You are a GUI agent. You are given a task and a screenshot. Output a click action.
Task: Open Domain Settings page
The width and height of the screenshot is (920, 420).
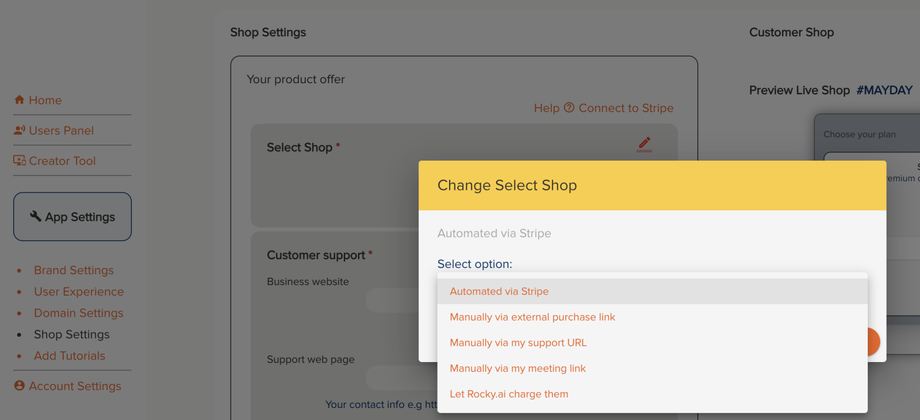pyautogui.click(x=79, y=313)
